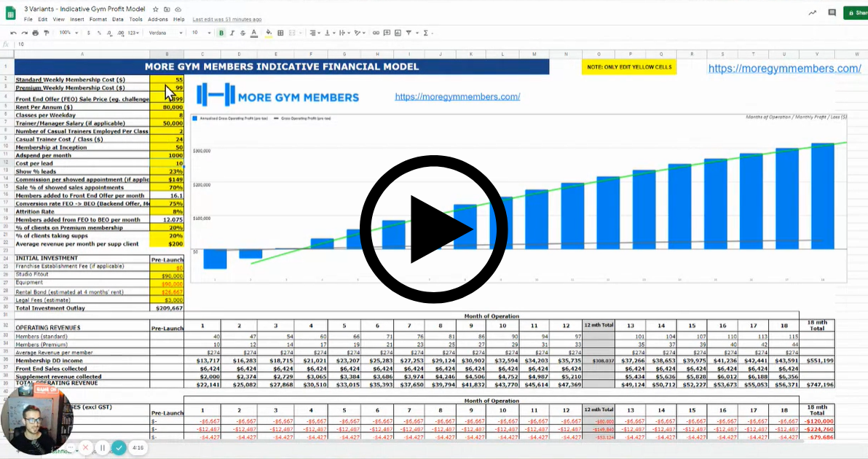This screenshot has height=459, width=868.
Task: Click the cloud save status icon
Action: [178, 9]
